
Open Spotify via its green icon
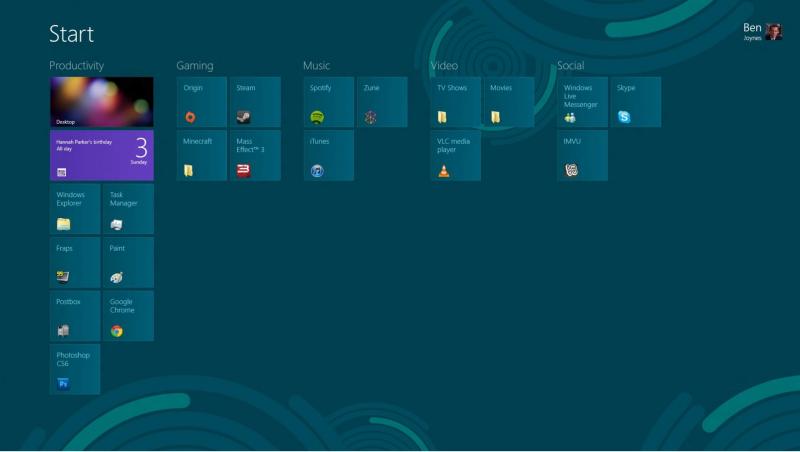tap(317, 117)
